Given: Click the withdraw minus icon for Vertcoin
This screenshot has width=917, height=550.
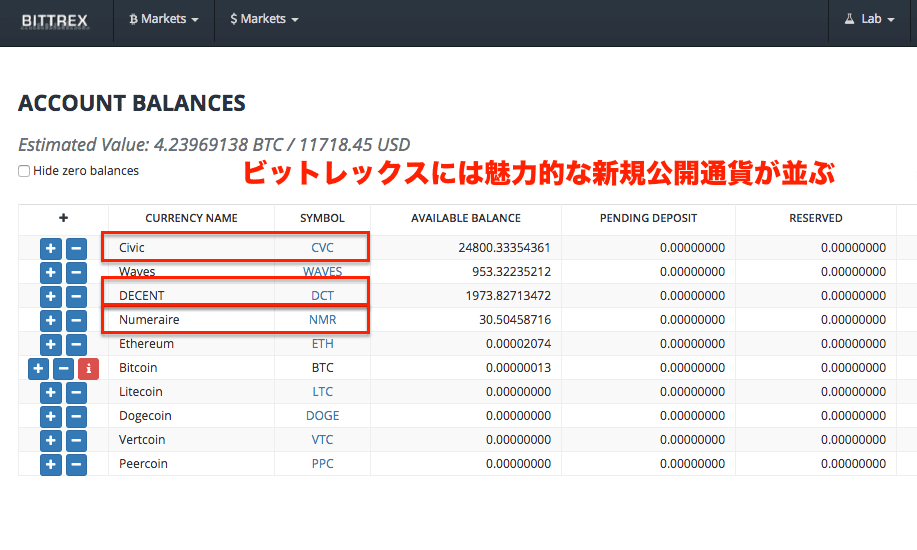Looking at the screenshot, I should (x=76, y=441).
